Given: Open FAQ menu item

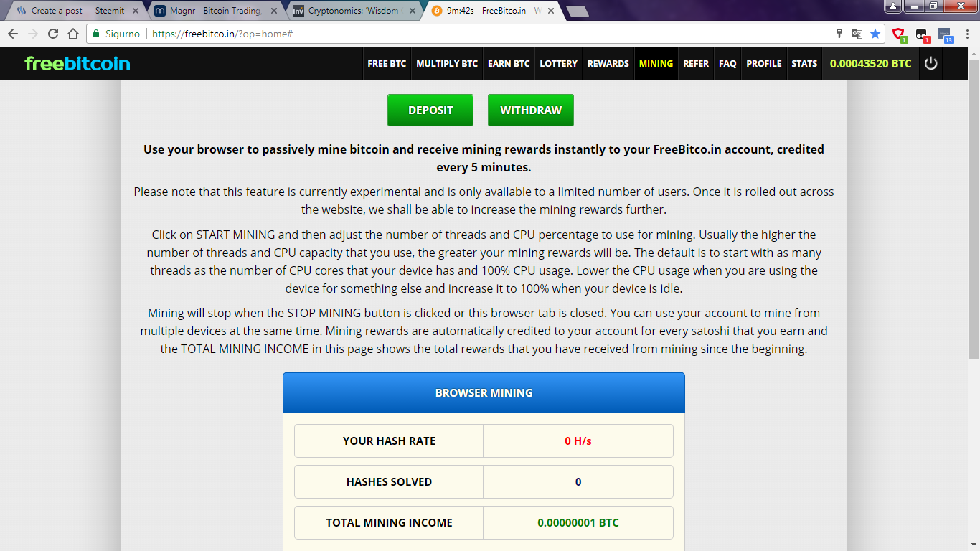Looking at the screenshot, I should pos(727,64).
